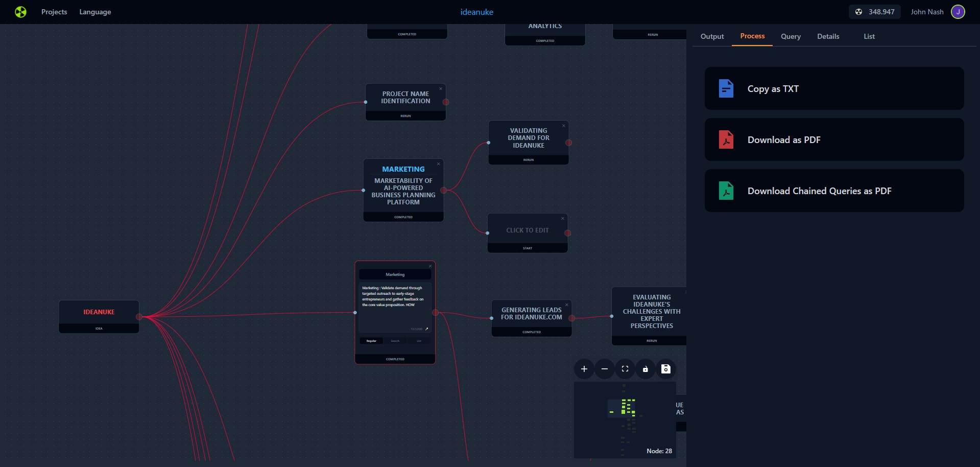Click the ideanuke project title link
Viewport: 980px width, 467px height.
pyautogui.click(x=476, y=12)
